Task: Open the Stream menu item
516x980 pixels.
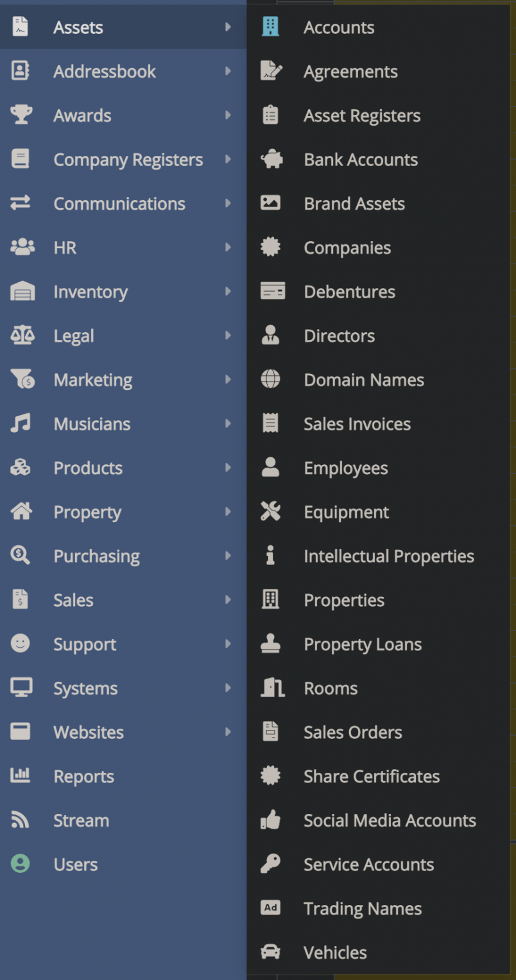Action: [81, 820]
